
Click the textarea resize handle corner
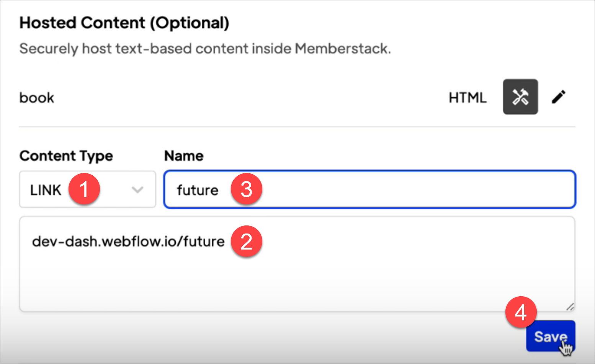click(x=570, y=307)
